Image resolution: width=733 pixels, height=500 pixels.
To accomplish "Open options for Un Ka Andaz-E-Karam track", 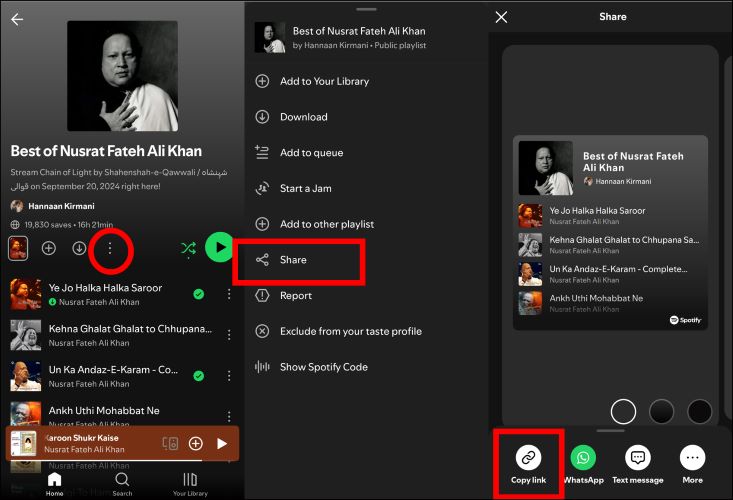I will [229, 376].
